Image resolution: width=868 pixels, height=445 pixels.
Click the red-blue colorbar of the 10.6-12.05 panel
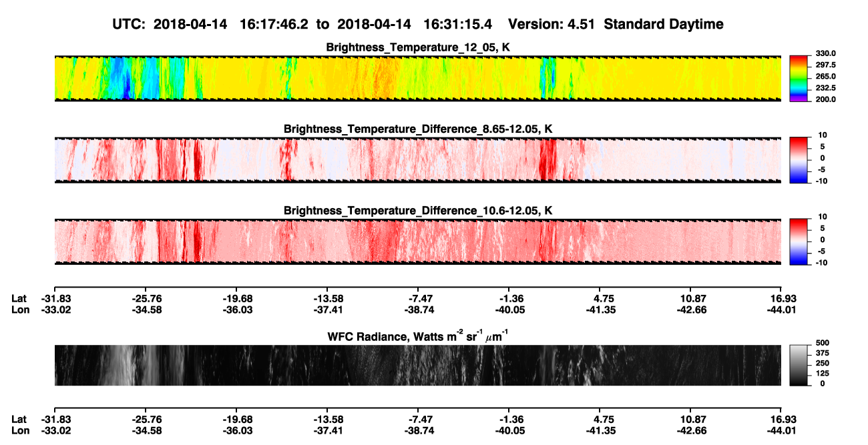coord(798,241)
